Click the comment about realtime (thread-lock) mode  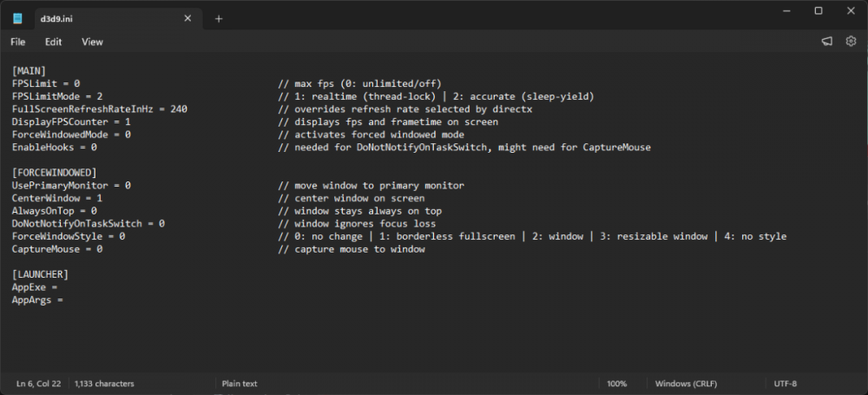(x=437, y=96)
